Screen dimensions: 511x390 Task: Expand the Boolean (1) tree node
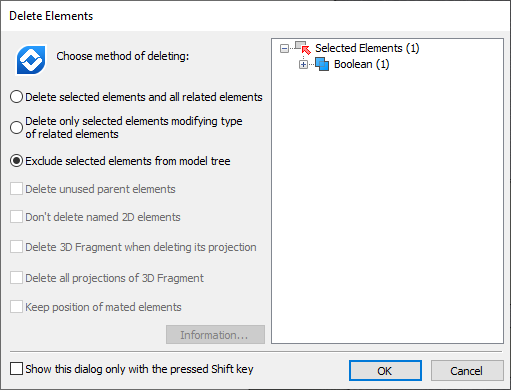(303, 65)
